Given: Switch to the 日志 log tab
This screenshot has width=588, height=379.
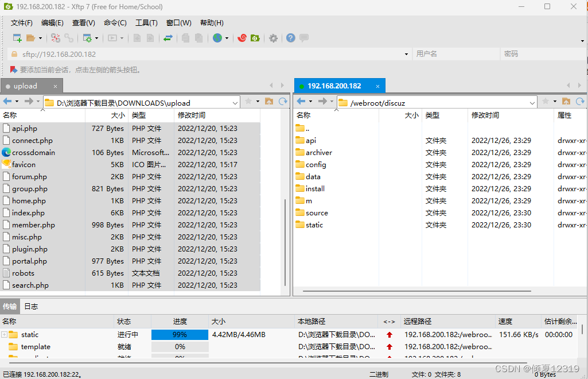Looking at the screenshot, I should tap(31, 306).
